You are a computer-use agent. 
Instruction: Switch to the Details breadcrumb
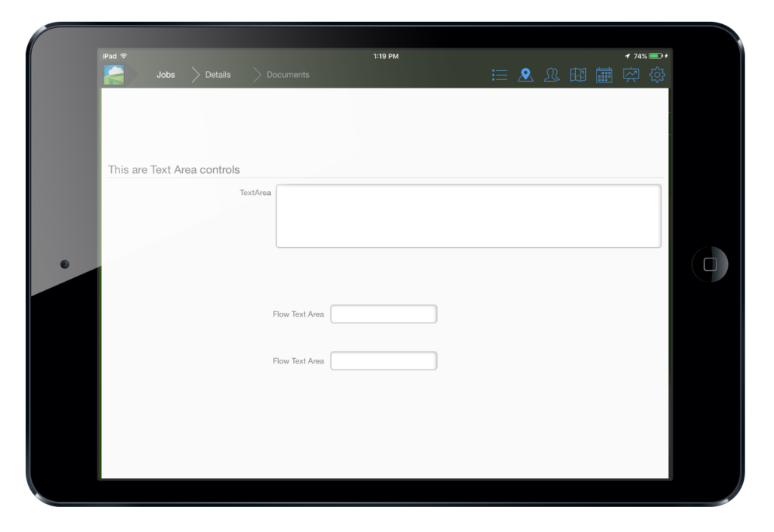click(x=218, y=74)
